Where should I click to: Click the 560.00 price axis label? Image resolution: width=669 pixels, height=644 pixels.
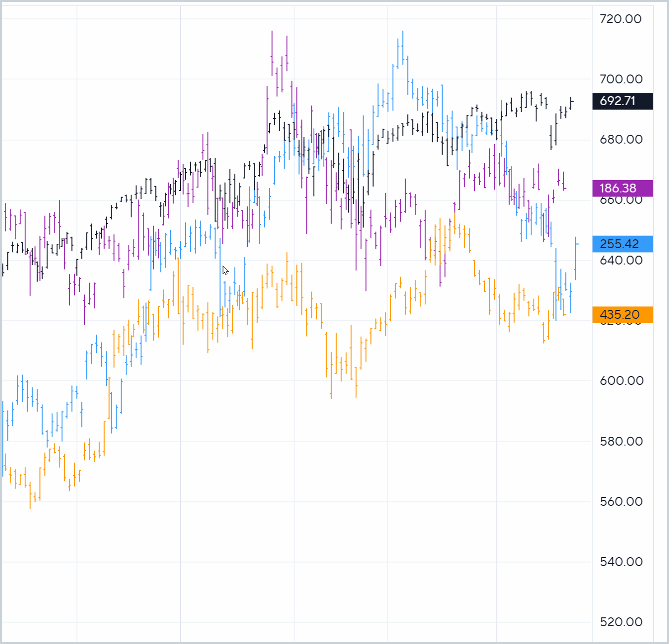point(621,501)
